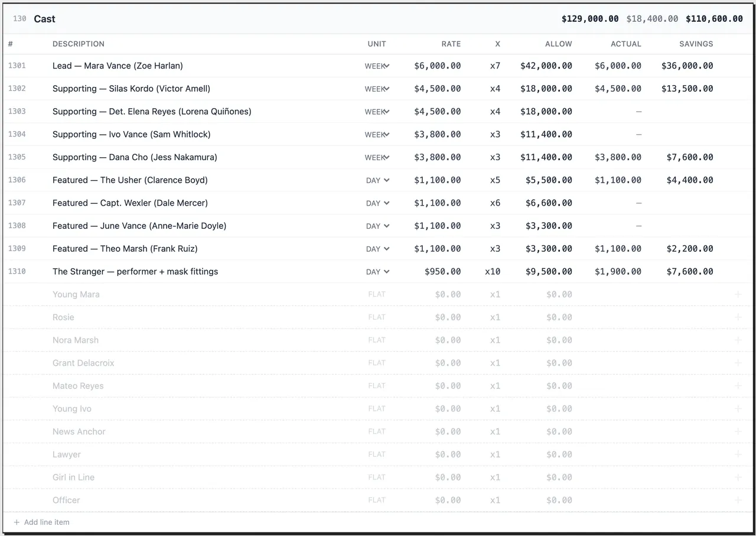Click plus icon on Girl in Line row
The image size is (756, 536).
click(x=738, y=477)
